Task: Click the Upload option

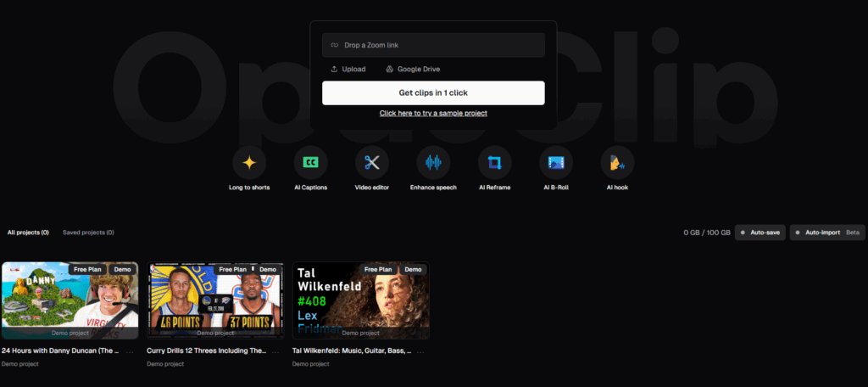Action: [348, 69]
